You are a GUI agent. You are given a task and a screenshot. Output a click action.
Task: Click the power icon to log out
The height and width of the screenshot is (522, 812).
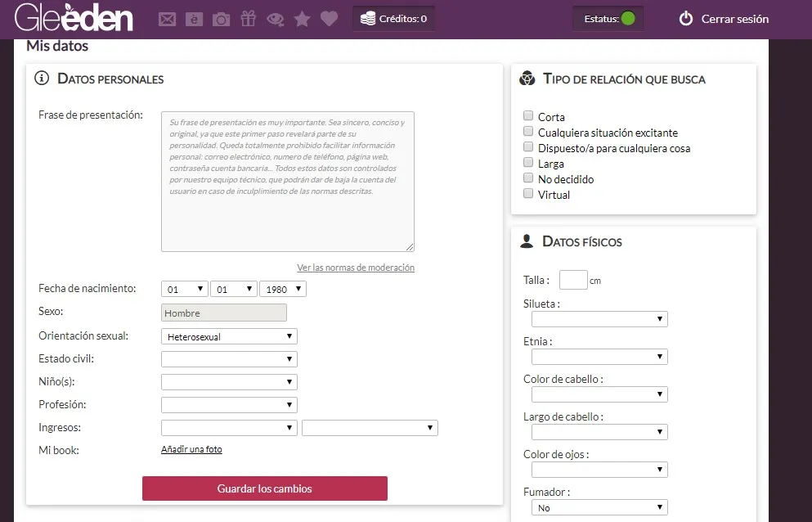pyautogui.click(x=685, y=19)
